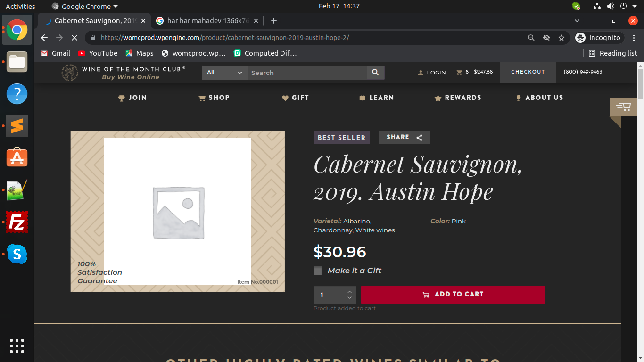Open FileZilla from the dock

pyautogui.click(x=17, y=222)
